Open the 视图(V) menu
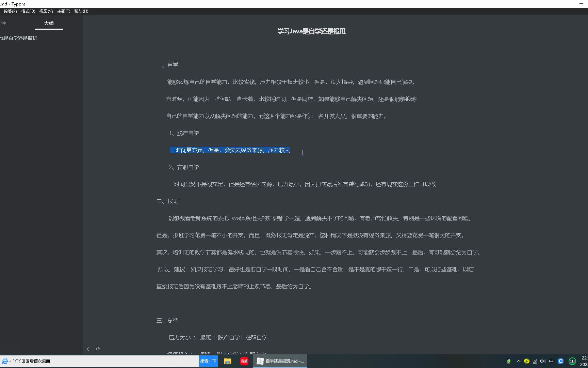588x368 pixels. (46, 11)
